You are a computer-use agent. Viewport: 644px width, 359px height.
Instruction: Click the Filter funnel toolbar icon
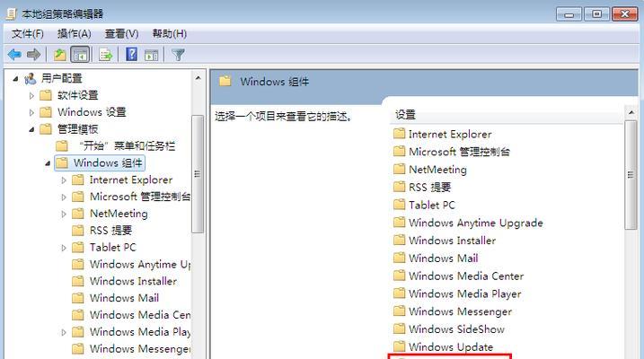[178, 55]
